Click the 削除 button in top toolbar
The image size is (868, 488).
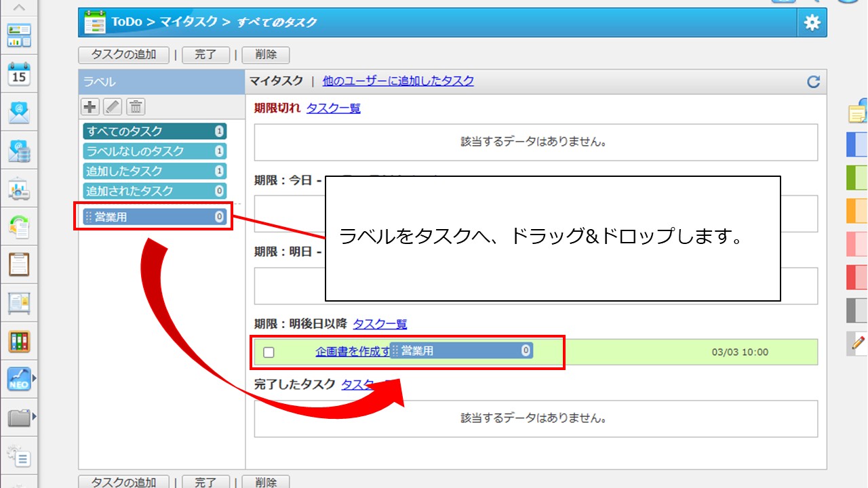click(x=266, y=55)
